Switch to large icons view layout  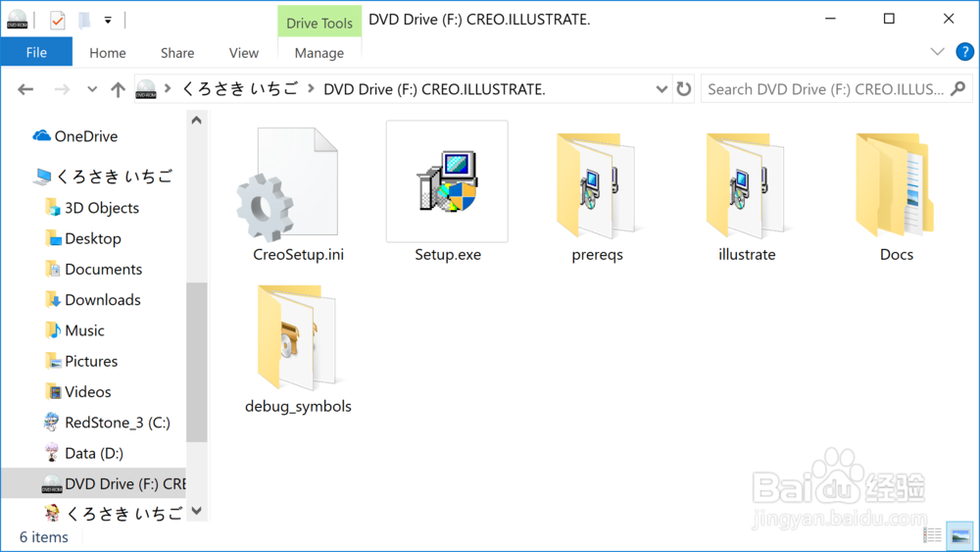click(959, 535)
